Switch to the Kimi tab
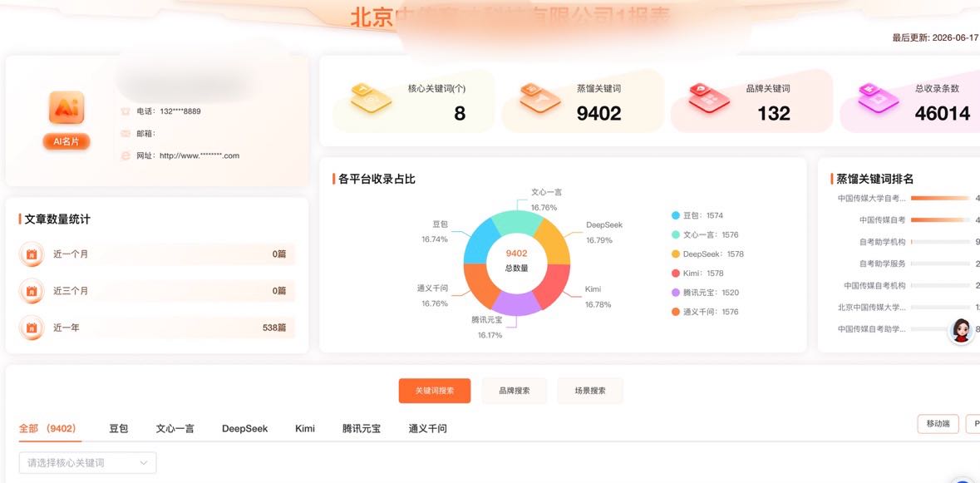Screen dimensions: 980x483 (305, 429)
